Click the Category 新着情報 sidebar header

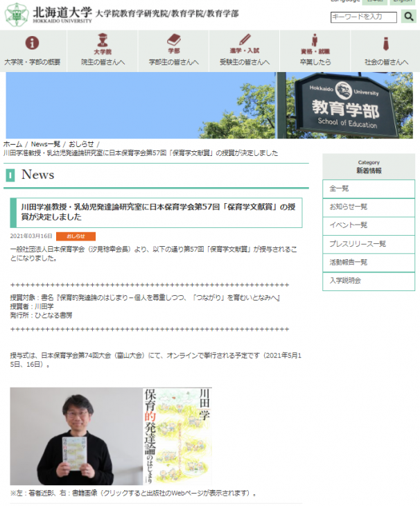click(x=369, y=166)
